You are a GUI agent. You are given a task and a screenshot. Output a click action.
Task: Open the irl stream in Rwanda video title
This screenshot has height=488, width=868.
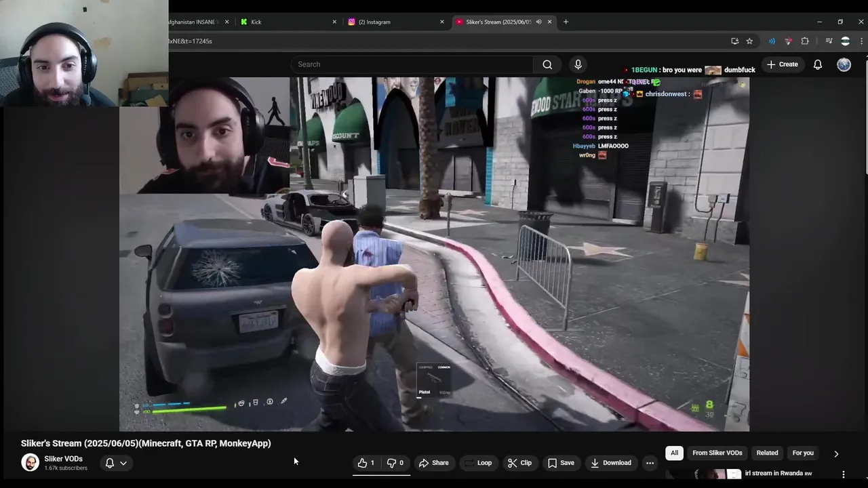[778, 473]
